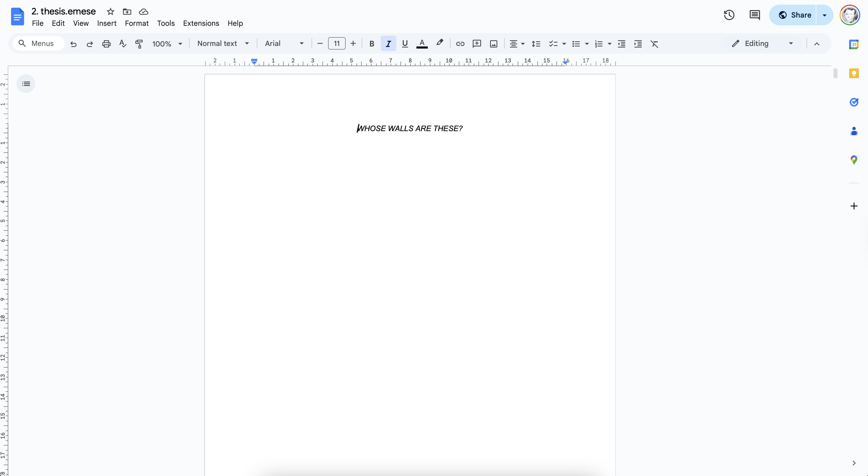
Task: Open the Extensions menu
Action: 201,23
